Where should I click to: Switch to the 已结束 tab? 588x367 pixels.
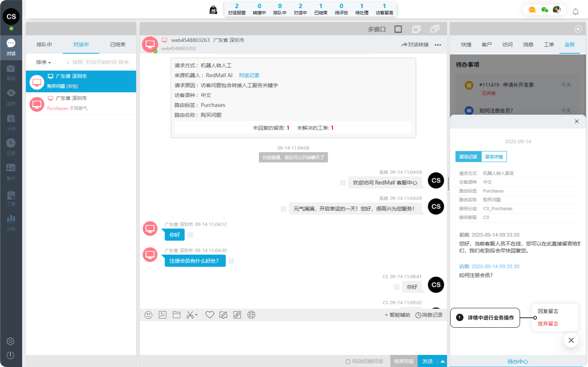tap(118, 44)
